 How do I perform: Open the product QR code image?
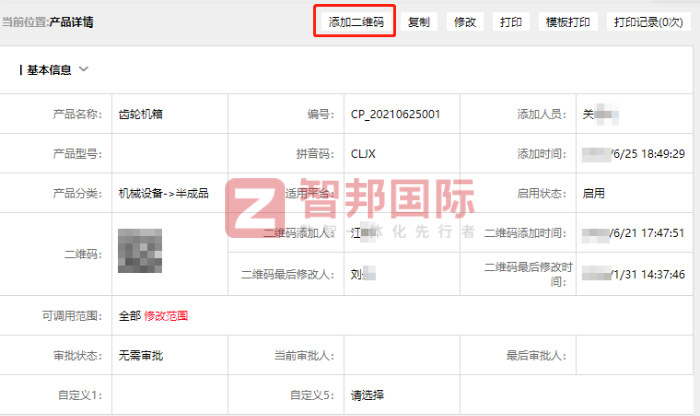[140, 251]
